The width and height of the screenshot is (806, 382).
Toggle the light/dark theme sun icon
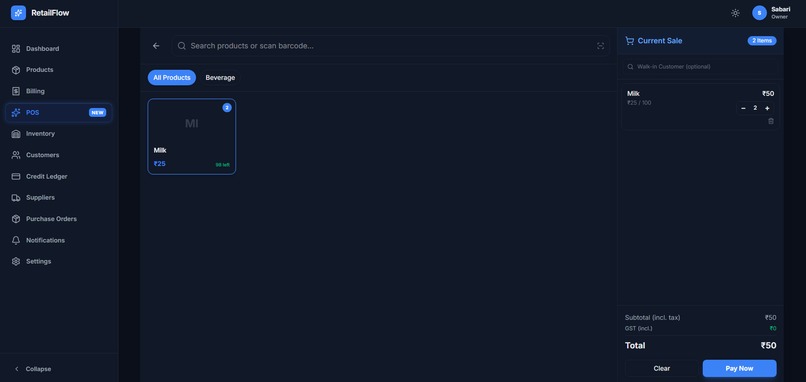pos(735,13)
